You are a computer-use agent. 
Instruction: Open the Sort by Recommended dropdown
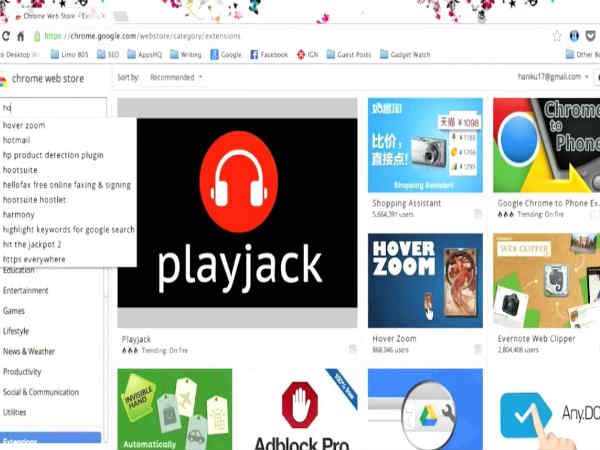[x=176, y=77]
